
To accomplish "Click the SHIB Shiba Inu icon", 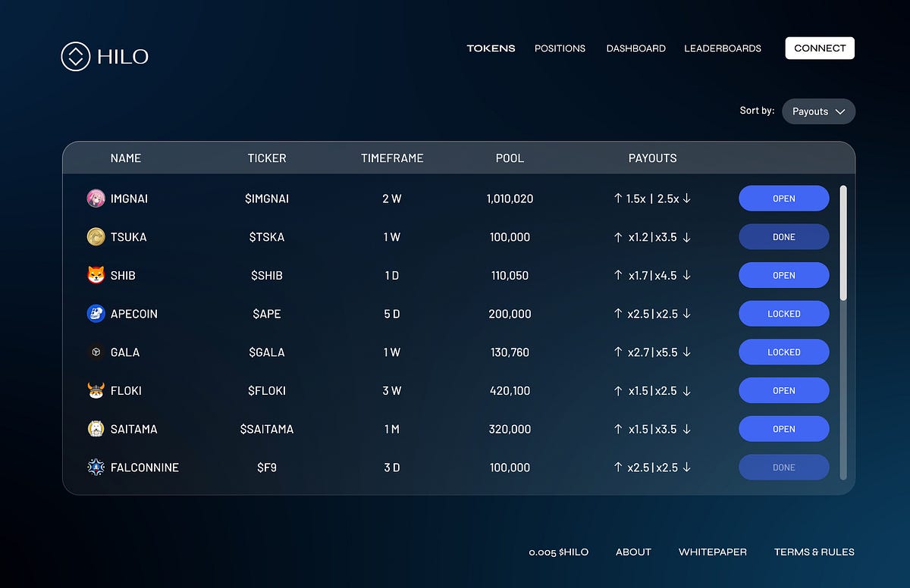I will click(95, 275).
